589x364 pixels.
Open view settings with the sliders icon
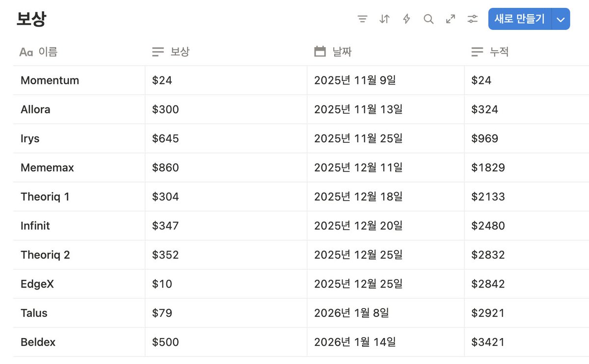click(472, 19)
